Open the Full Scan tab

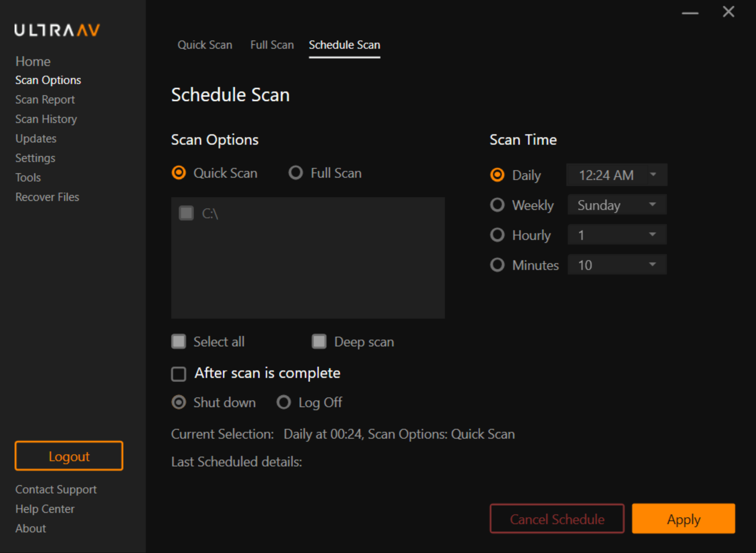click(272, 45)
